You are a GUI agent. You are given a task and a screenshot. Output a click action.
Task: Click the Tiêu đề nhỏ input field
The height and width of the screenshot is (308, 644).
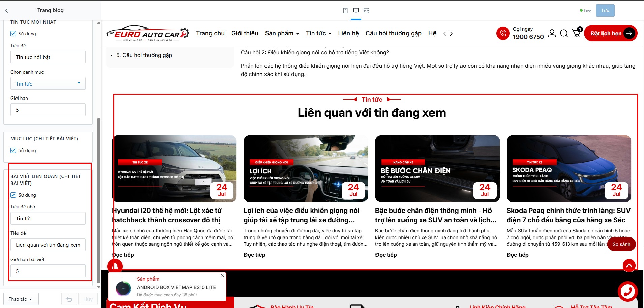point(48,218)
